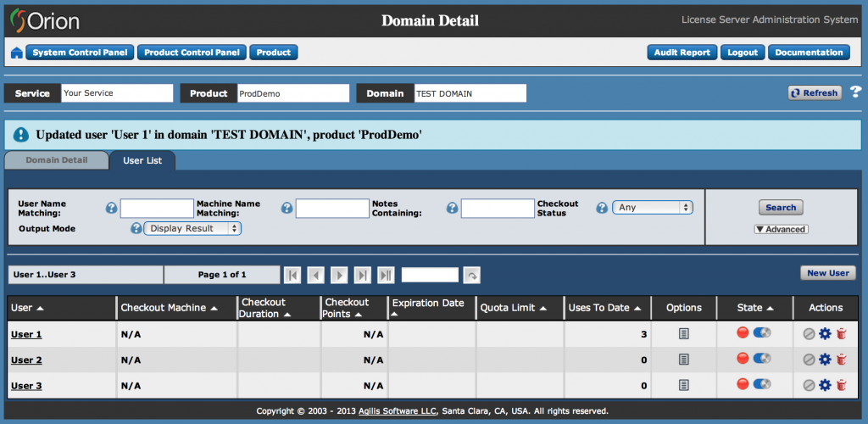The image size is (868, 424).
Task: Go to first page using pagination icon
Action: click(x=292, y=275)
